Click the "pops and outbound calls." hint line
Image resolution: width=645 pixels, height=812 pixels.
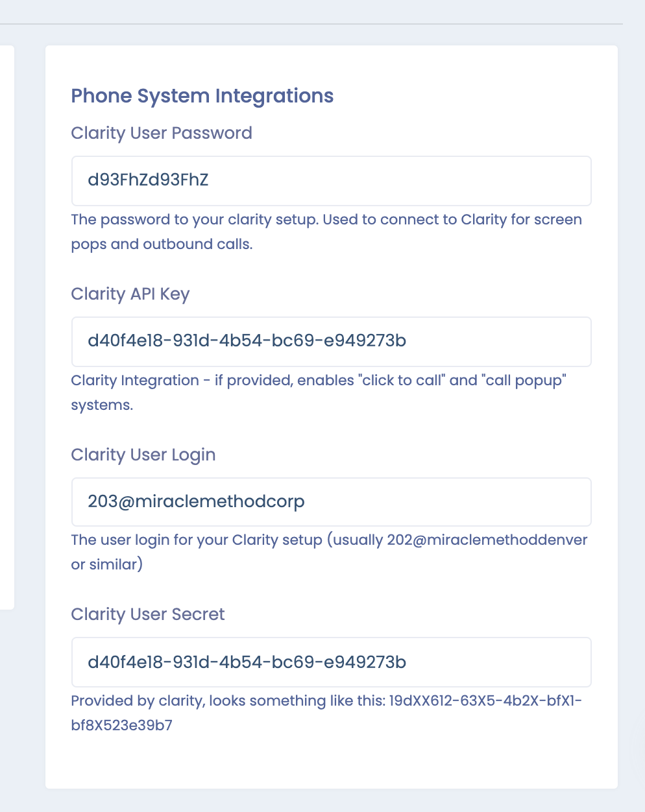pos(162,245)
